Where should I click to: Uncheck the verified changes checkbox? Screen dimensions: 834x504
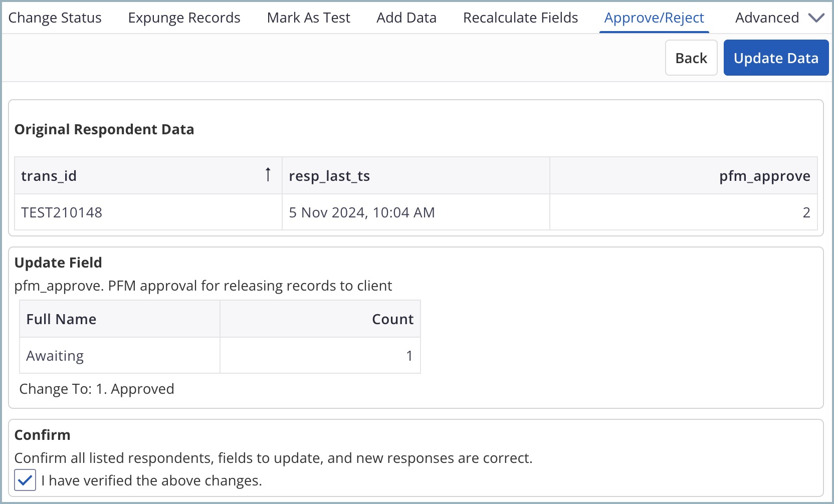pos(25,480)
